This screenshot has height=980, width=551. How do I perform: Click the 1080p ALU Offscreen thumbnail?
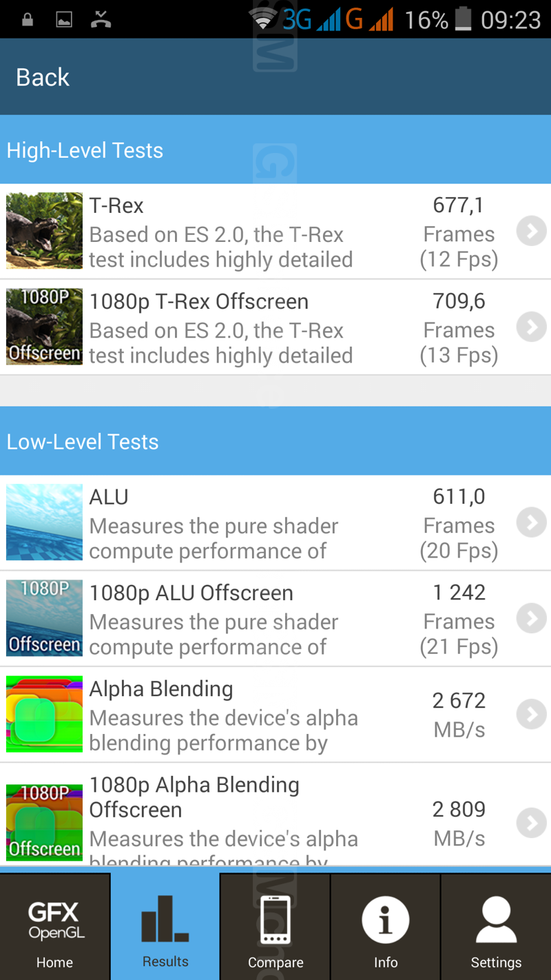tap(45, 618)
